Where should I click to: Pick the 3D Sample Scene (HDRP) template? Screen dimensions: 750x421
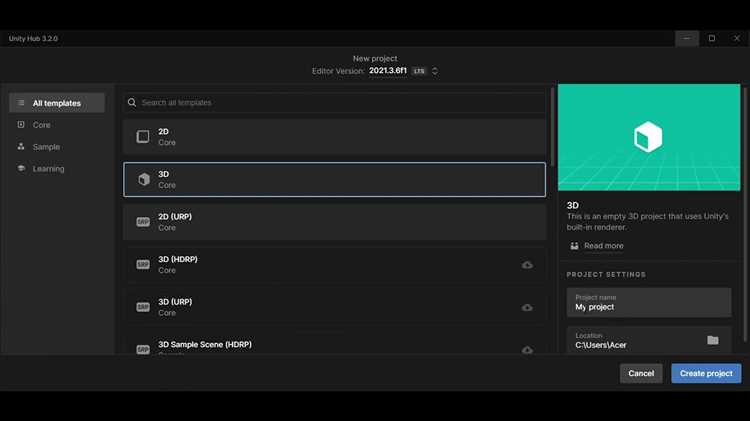tap(334, 345)
